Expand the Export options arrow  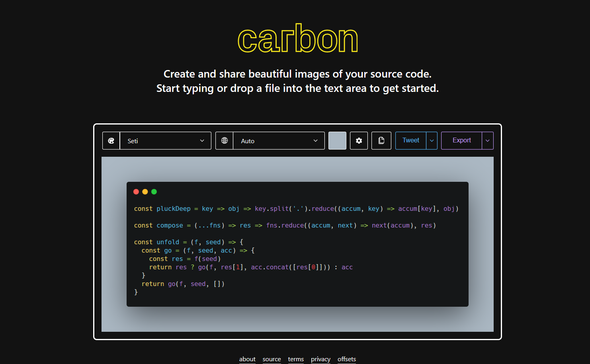coord(488,141)
